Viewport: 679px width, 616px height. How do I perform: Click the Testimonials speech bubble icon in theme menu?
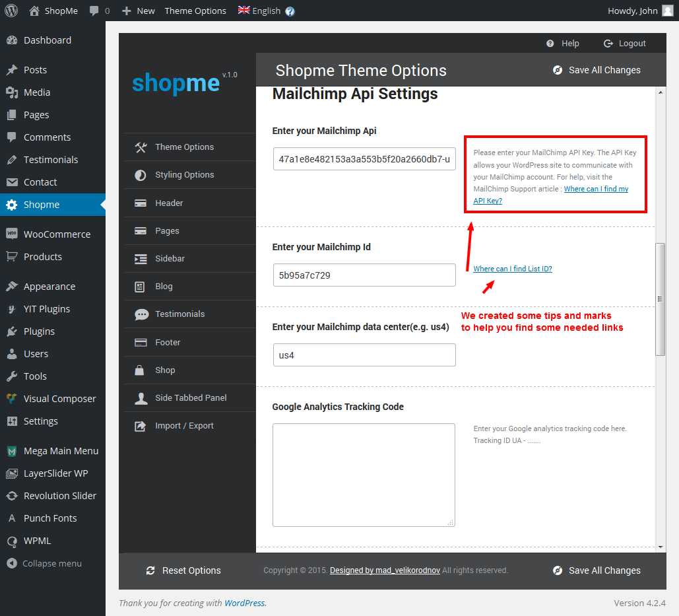tap(141, 315)
